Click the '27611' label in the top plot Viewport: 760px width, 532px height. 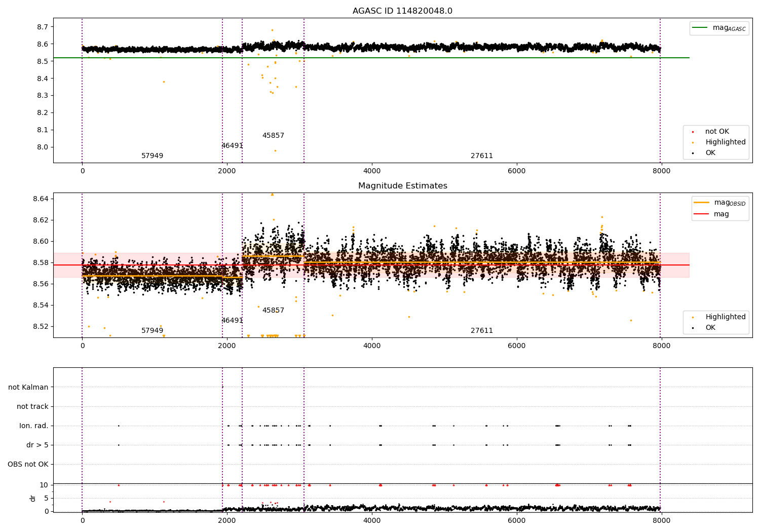coord(482,156)
